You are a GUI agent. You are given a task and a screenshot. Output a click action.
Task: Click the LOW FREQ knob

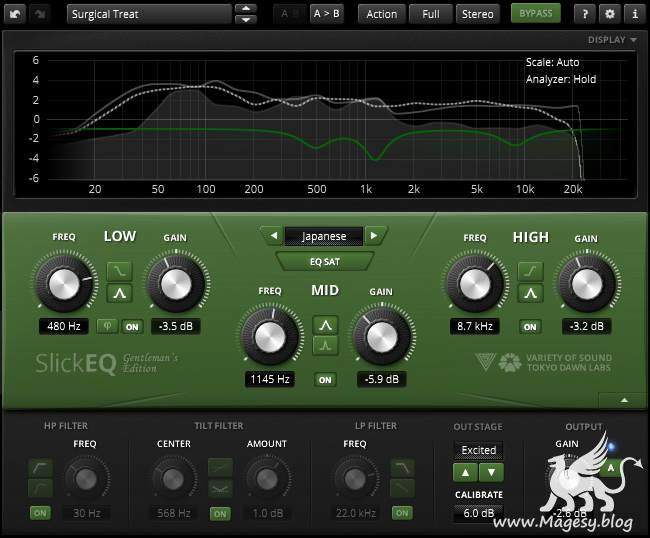pyautogui.click(x=64, y=284)
